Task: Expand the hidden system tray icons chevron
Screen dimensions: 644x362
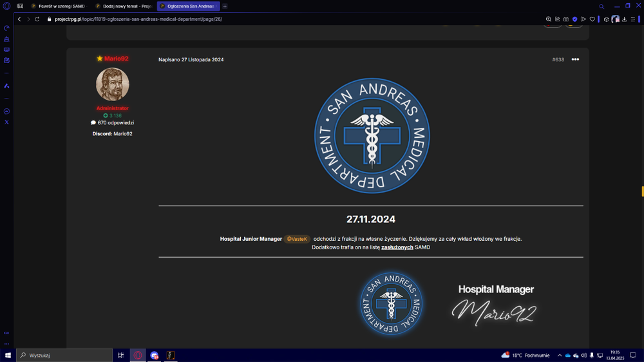Action: coord(560,356)
